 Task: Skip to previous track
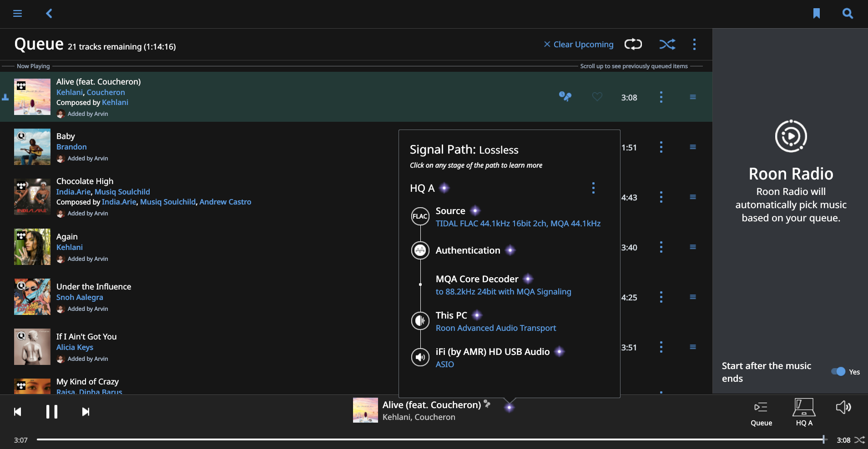point(18,412)
